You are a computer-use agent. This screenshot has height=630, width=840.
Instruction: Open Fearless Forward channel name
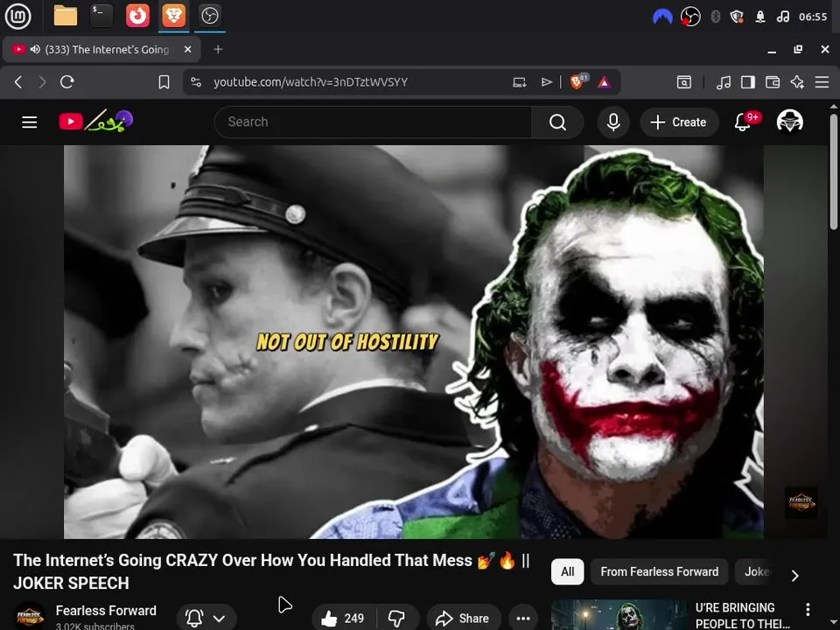pos(106,611)
